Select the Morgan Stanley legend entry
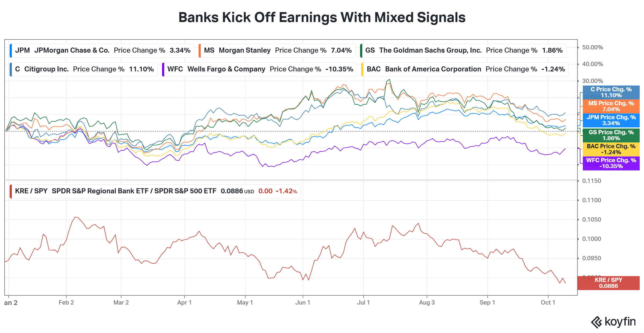Image resolution: width=644 pixels, height=333 pixels. pyautogui.click(x=277, y=50)
